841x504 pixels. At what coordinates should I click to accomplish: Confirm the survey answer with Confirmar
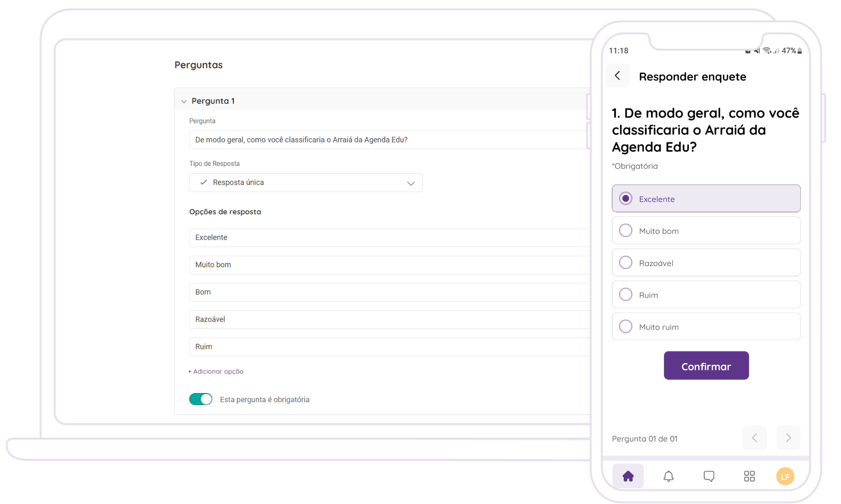coord(706,366)
